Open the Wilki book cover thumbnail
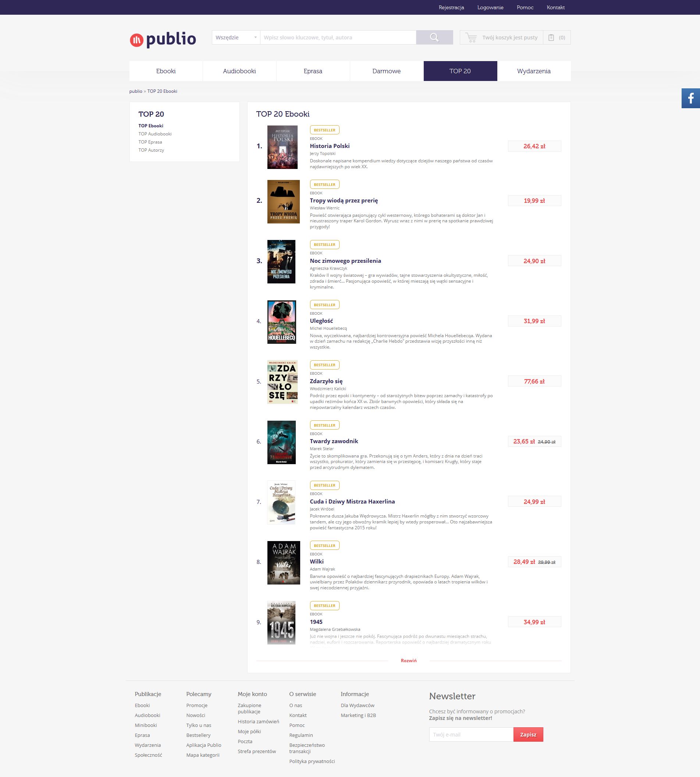 click(284, 562)
